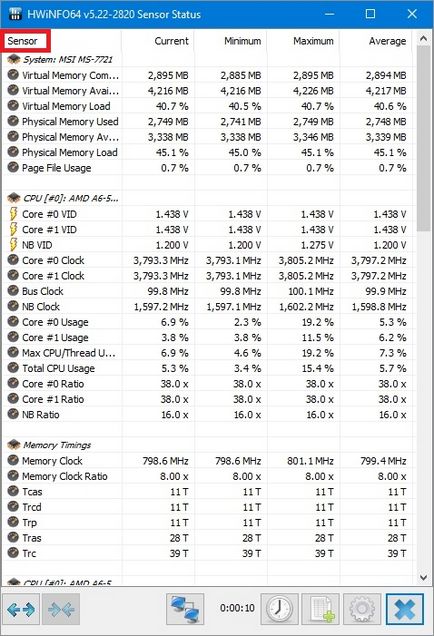Viewport: 434px width, 636px height.
Task: Click the expand columns blue arrows icon
Action: click(x=21, y=609)
